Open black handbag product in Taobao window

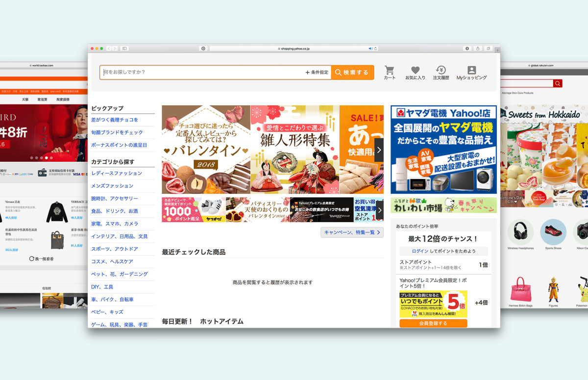[x=57, y=240]
